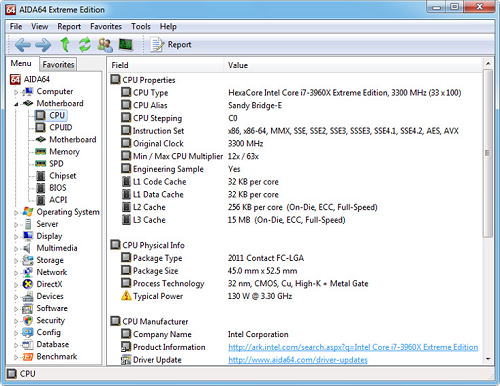The height and width of the screenshot is (386, 500).
Task: Click the scrollbar up arrow
Action: (488, 63)
